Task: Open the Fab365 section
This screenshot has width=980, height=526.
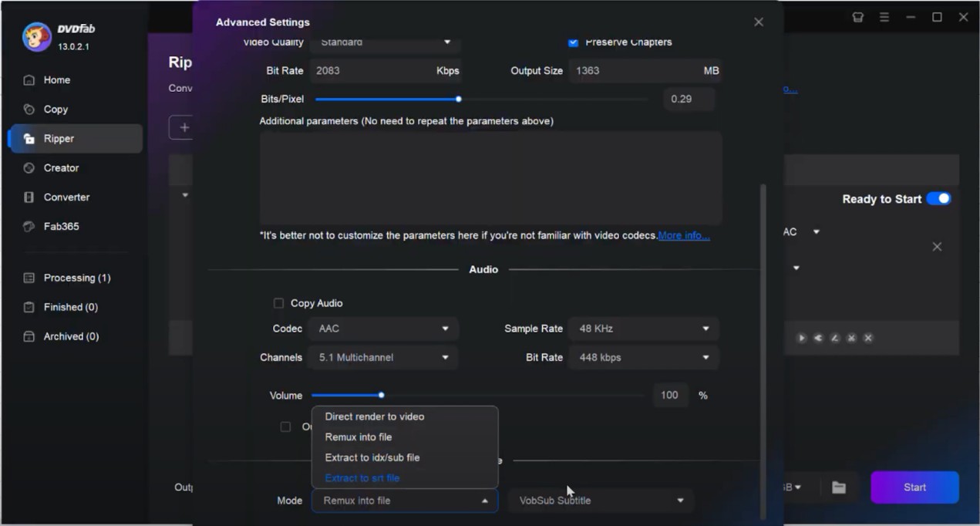Action: pyautogui.click(x=61, y=227)
